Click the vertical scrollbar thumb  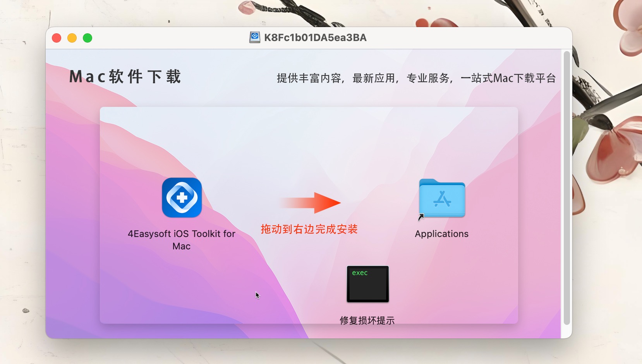(x=566, y=188)
